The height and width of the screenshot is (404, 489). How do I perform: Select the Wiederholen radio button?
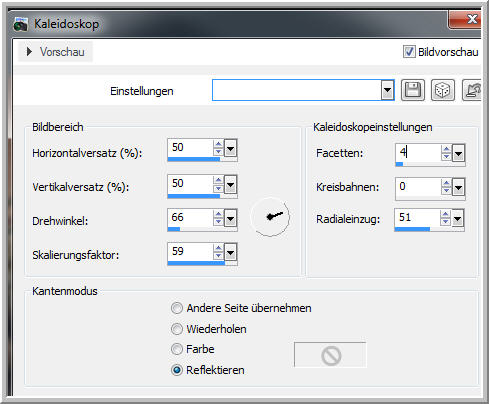coord(177,329)
